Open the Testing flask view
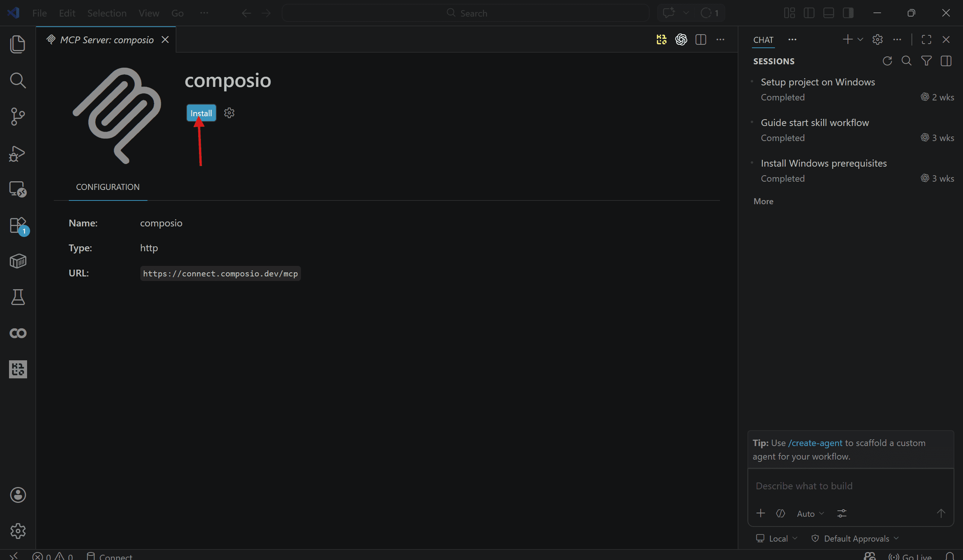This screenshot has width=963, height=560. click(18, 297)
